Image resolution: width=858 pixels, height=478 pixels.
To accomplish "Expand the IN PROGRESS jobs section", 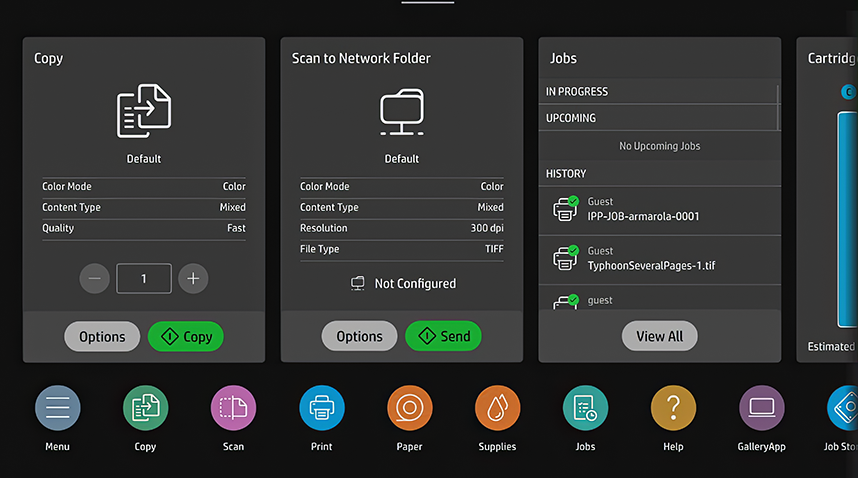I will (658, 92).
